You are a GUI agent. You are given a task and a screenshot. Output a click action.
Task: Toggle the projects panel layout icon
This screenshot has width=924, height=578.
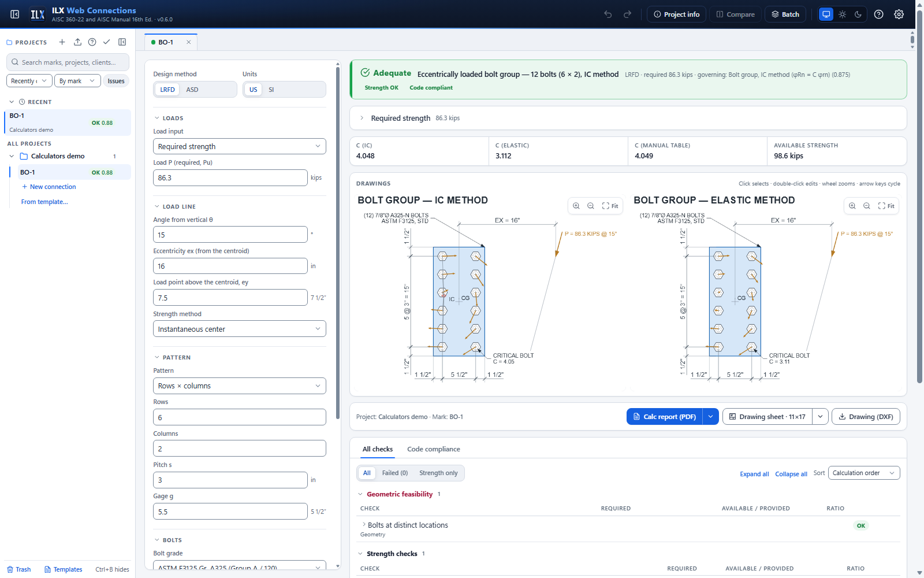pyautogui.click(x=122, y=42)
